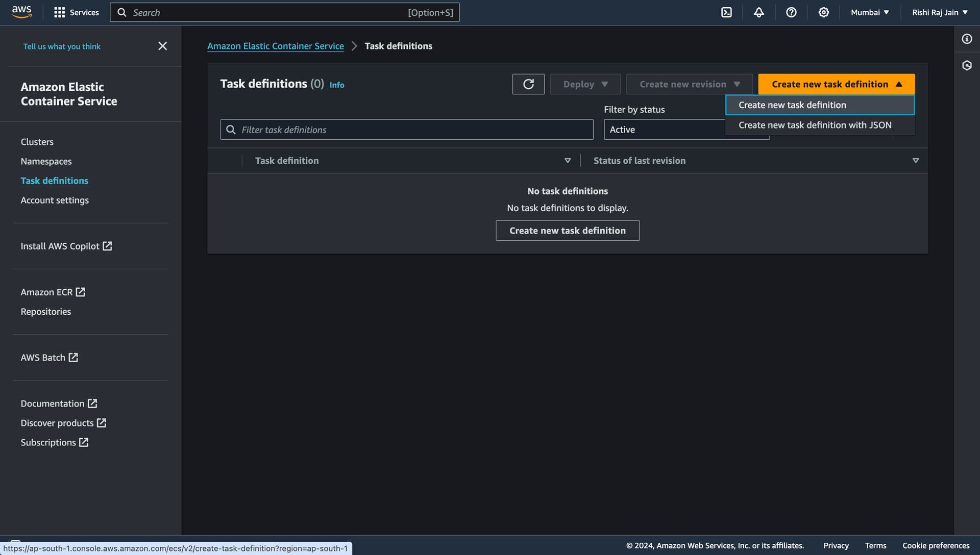Choose Create new task definition menu option
Image resolution: width=980 pixels, height=555 pixels.
(x=792, y=105)
